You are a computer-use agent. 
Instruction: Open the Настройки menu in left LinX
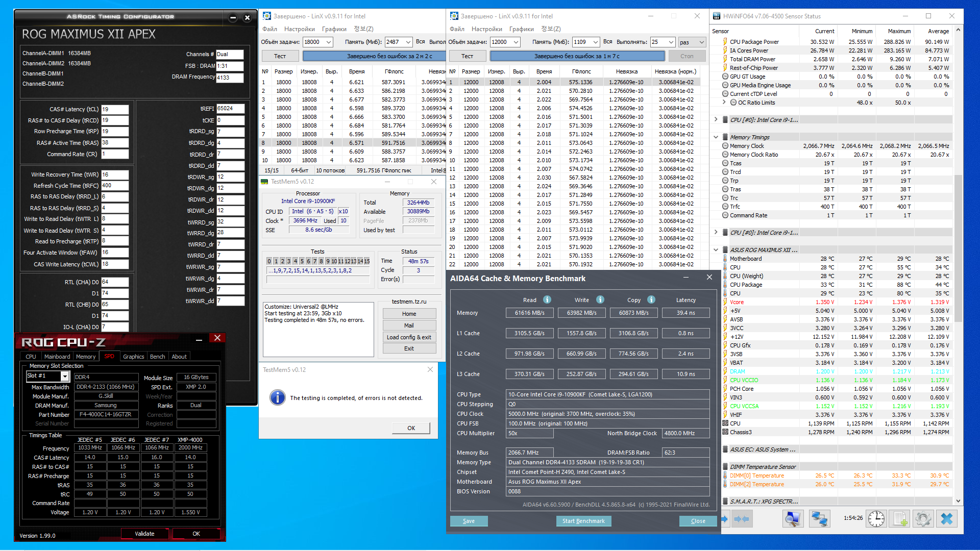(299, 29)
